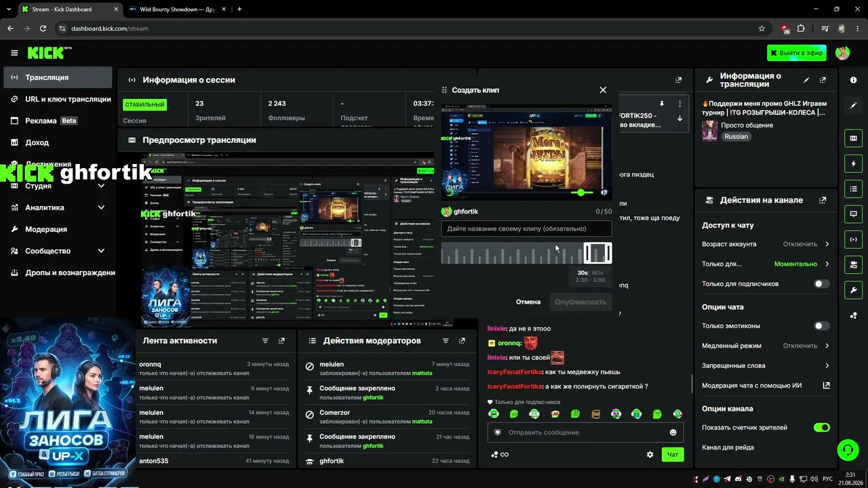Go to URL и ключ трансляции
Screen dimensions: 868x488
(58, 99)
